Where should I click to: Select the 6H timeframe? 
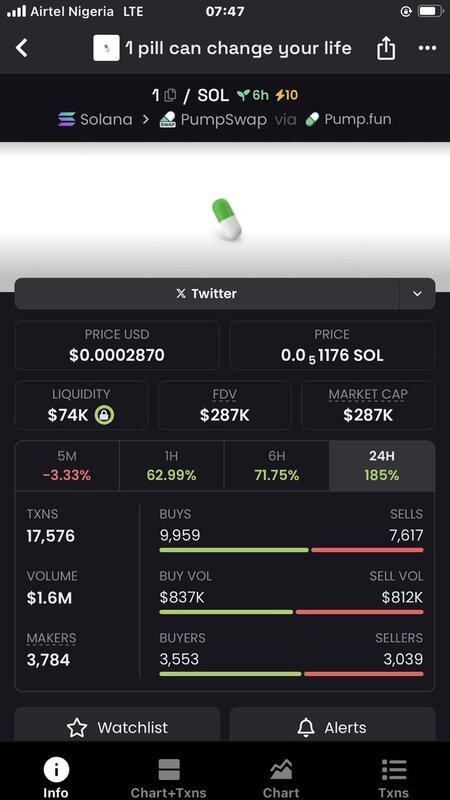(x=277, y=466)
